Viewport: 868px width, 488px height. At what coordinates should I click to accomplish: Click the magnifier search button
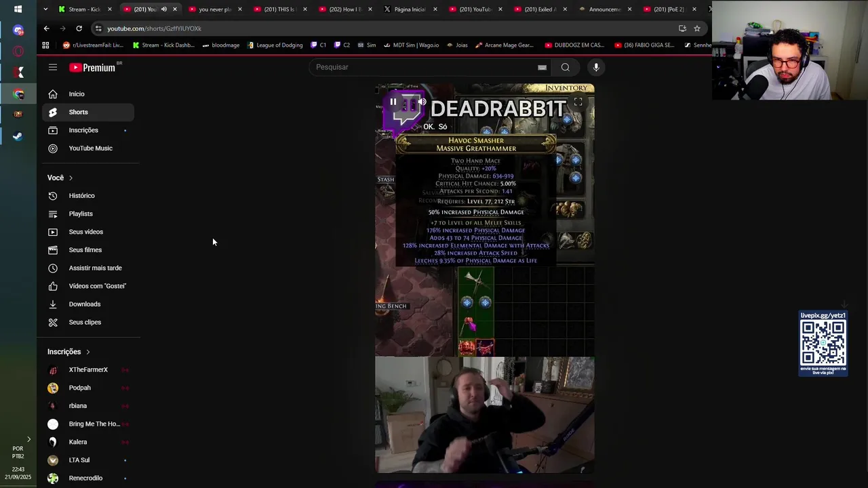pos(566,67)
